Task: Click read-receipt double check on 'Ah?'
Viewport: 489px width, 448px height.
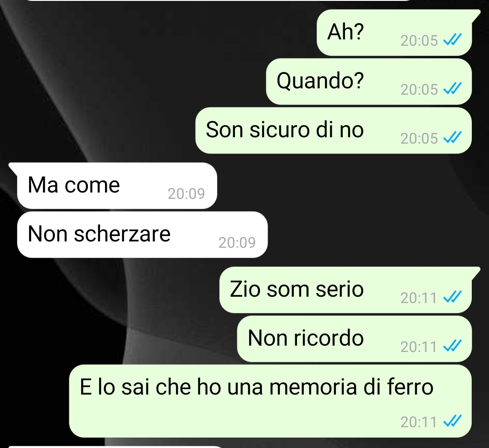Action: 452,40
